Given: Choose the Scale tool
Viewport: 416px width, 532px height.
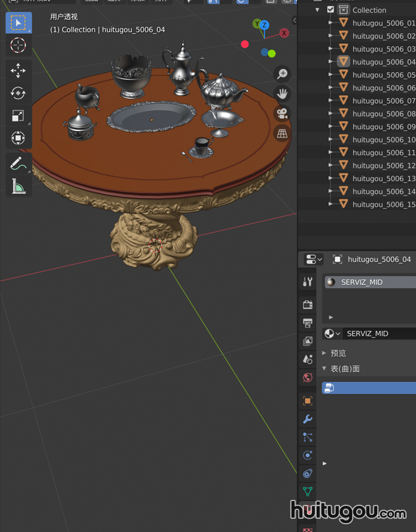Looking at the screenshot, I should pos(18,115).
